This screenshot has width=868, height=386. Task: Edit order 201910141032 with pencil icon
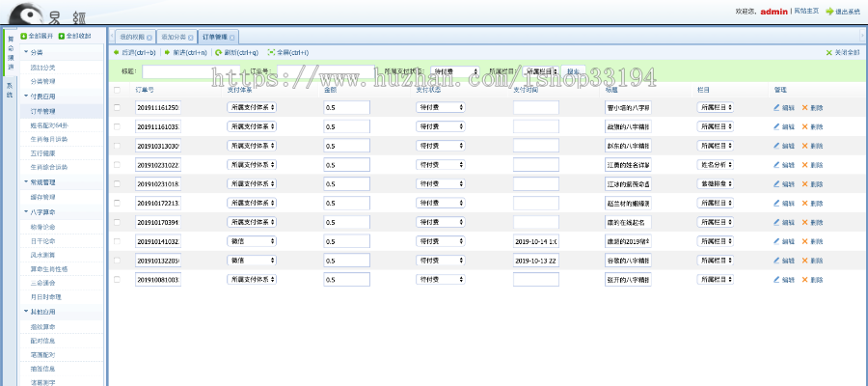coord(776,241)
